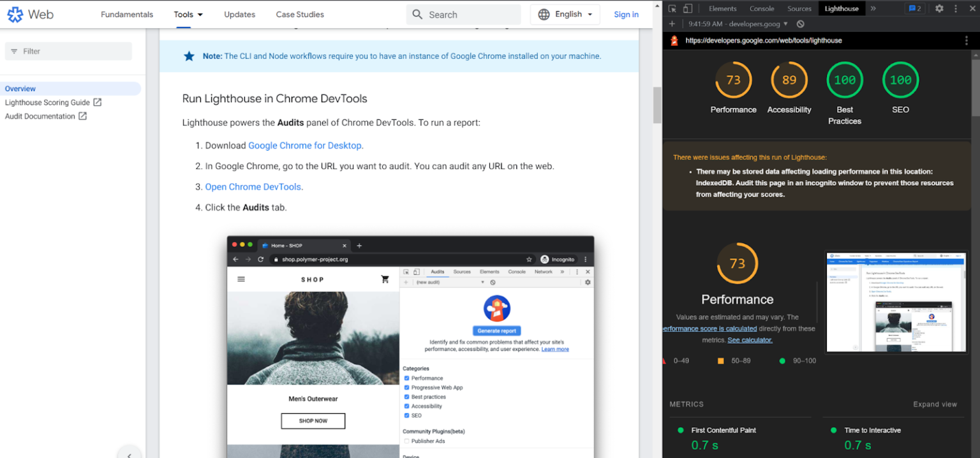Click the Sign in link
Image resolution: width=980 pixels, height=458 pixels.
[x=626, y=14]
